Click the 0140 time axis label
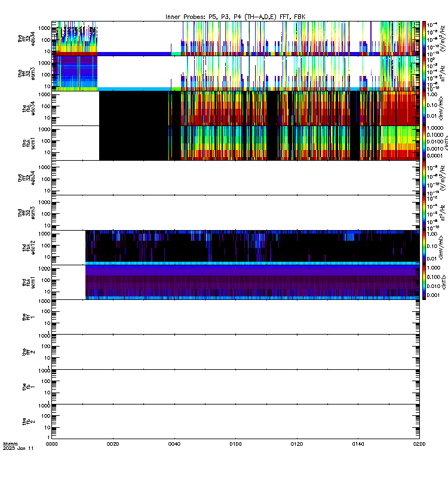This screenshot has height=478, width=448. coord(358,444)
